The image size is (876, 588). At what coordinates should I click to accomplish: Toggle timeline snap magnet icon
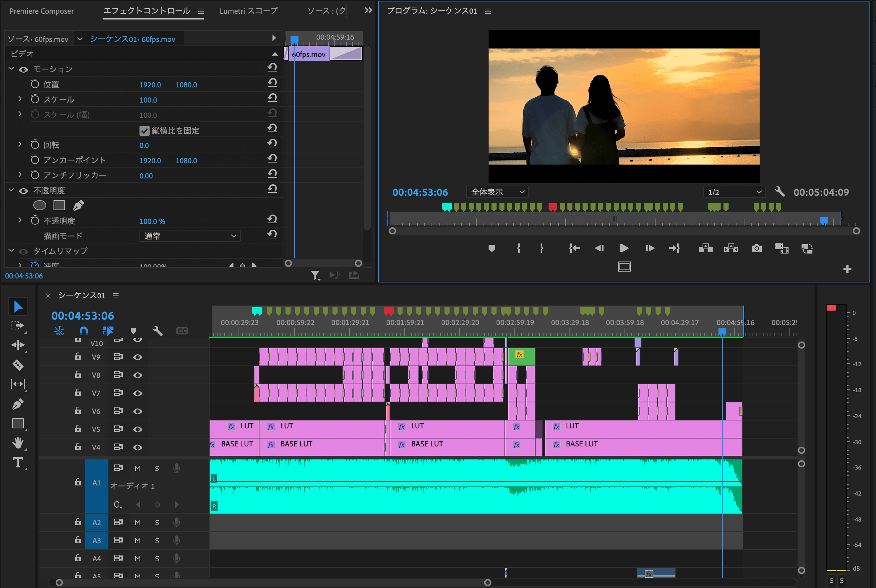click(x=83, y=331)
